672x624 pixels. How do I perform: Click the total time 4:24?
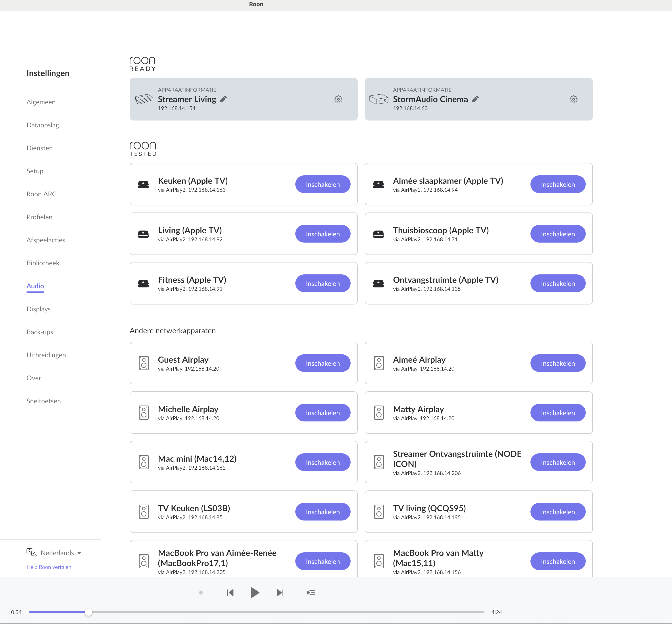coord(496,612)
